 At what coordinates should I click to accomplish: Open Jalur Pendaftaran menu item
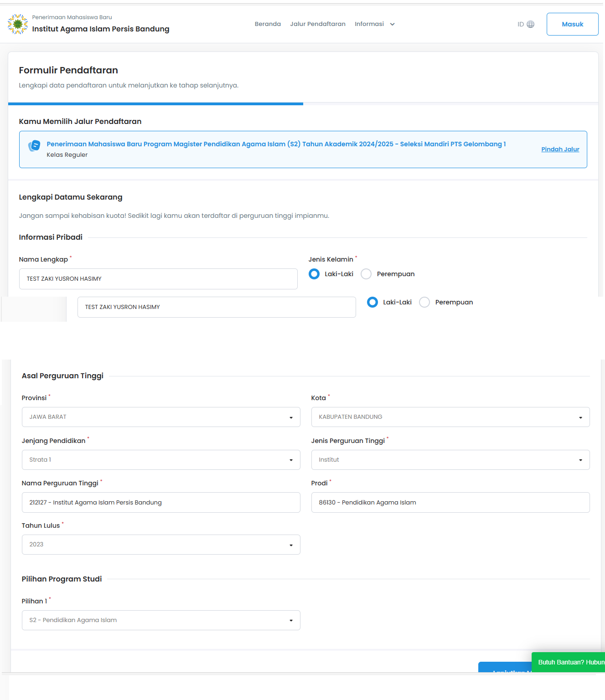[x=318, y=24]
